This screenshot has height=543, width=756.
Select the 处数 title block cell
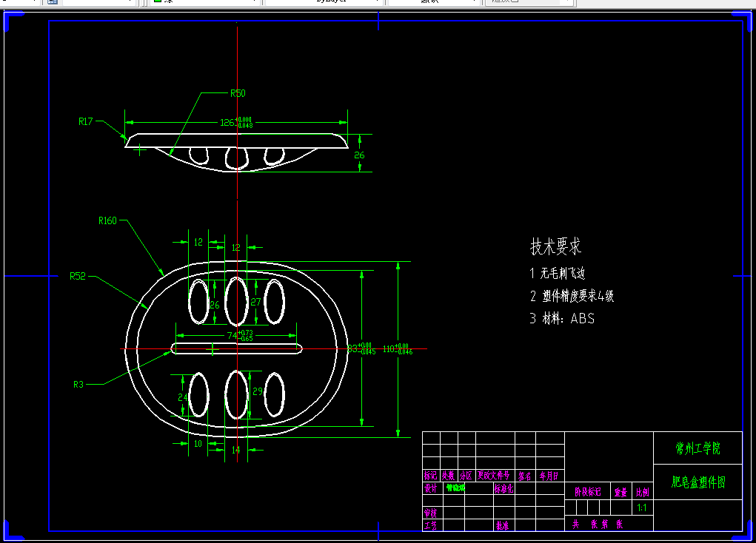[x=449, y=476]
